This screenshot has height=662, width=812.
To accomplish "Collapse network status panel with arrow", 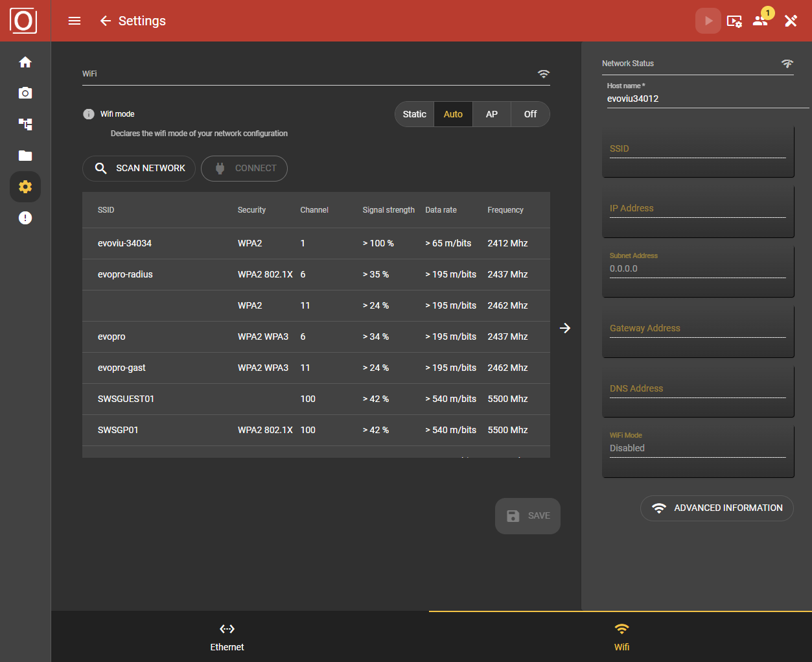I will [565, 328].
